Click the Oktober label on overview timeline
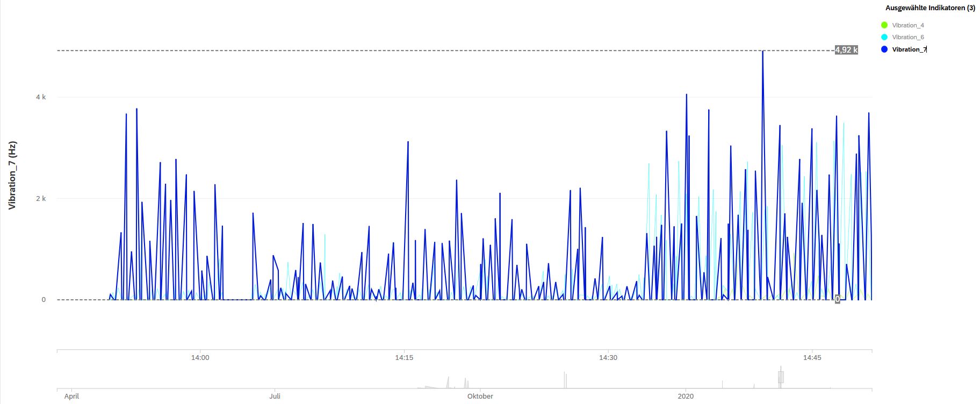 point(480,396)
